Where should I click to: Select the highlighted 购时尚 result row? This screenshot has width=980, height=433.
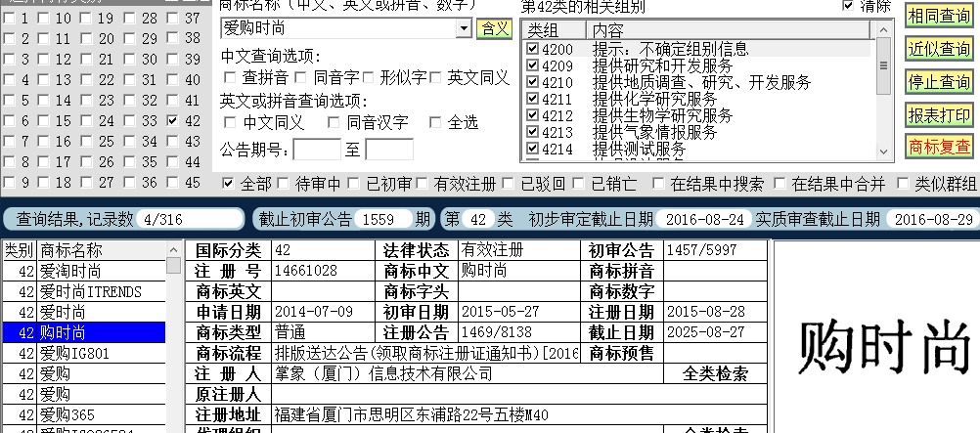(x=84, y=332)
